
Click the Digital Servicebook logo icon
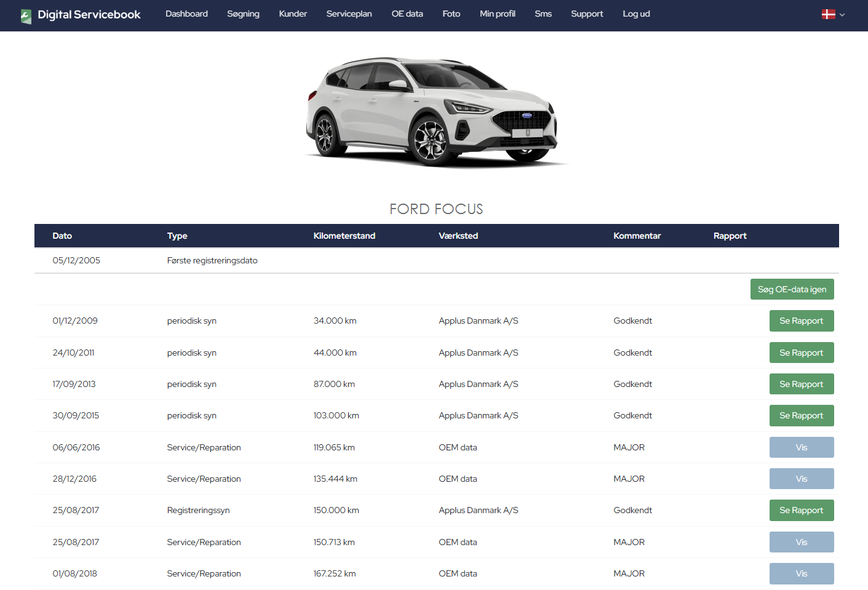click(26, 16)
